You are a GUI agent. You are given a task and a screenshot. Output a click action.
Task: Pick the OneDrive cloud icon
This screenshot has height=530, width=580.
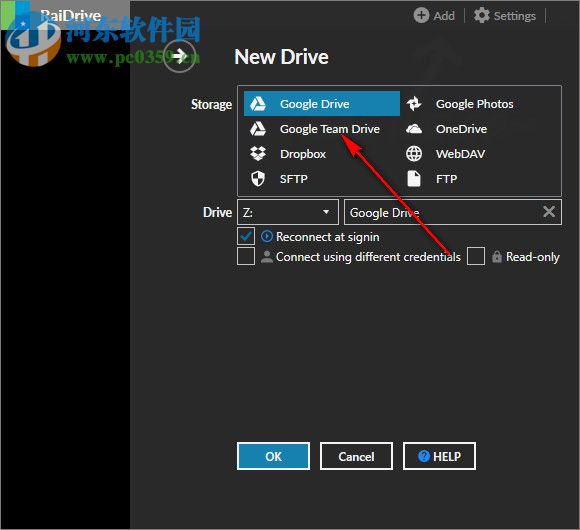point(414,129)
